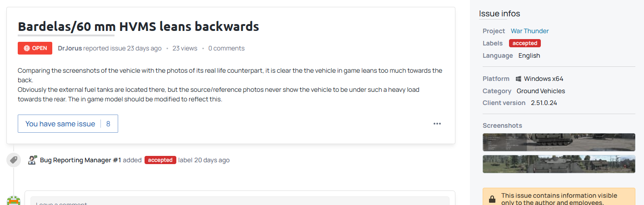Screen dimensions: 644x205
Task: Open the Bug Reporting Manager #1 profile
Action: [80, 160]
